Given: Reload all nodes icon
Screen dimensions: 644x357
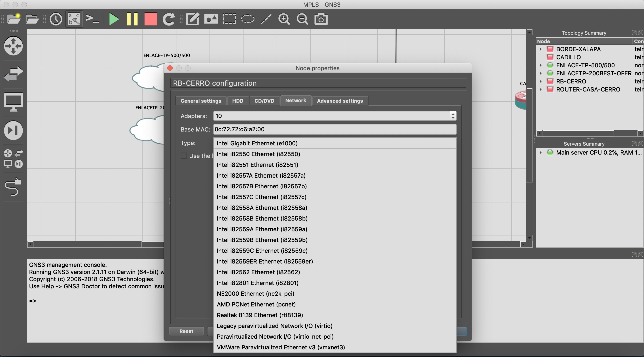Looking at the screenshot, I should point(169,19).
